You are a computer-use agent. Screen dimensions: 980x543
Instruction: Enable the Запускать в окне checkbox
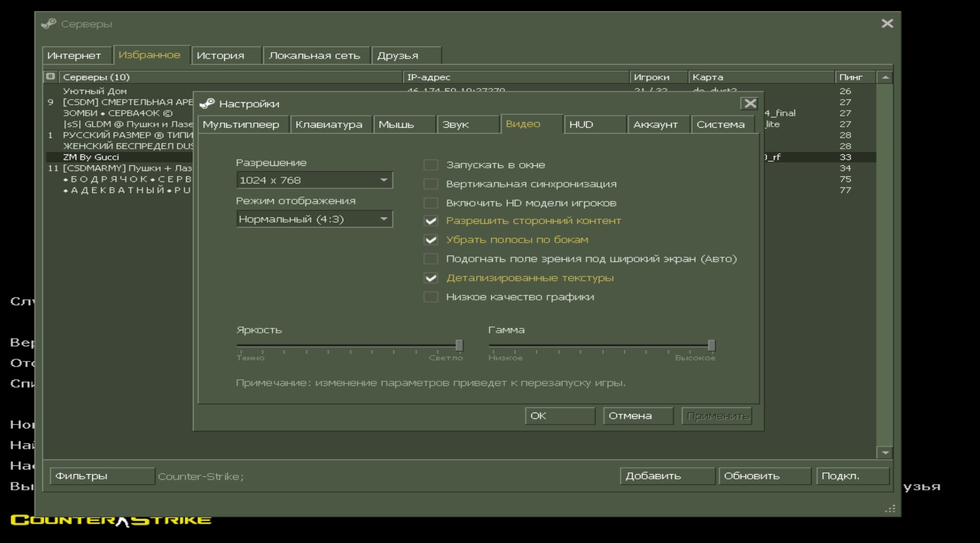point(431,165)
